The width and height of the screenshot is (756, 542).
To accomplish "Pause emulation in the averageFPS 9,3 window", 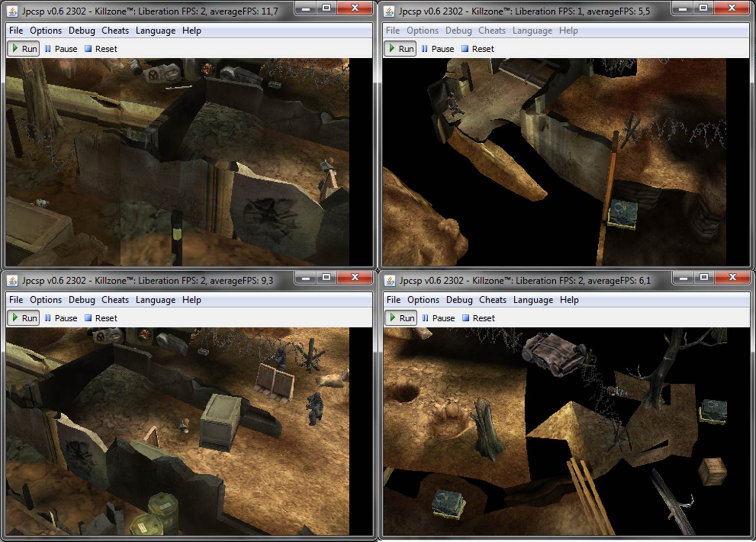I will click(x=61, y=318).
